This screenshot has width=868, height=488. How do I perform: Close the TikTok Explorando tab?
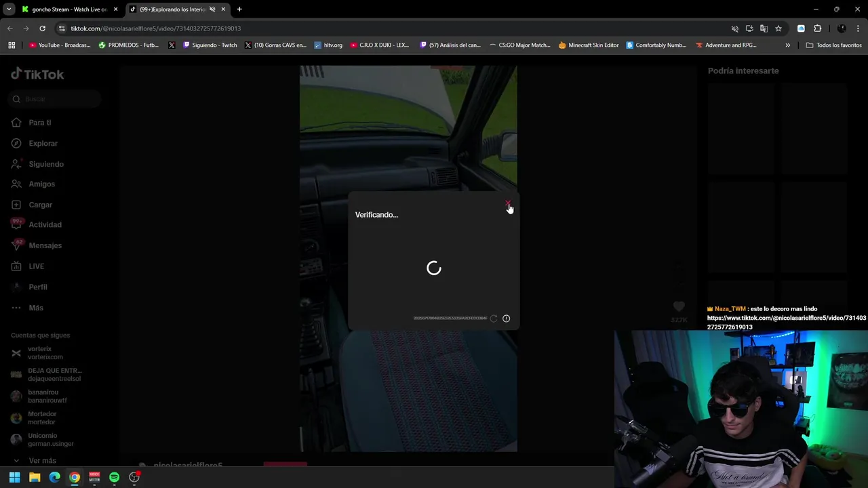tap(223, 9)
